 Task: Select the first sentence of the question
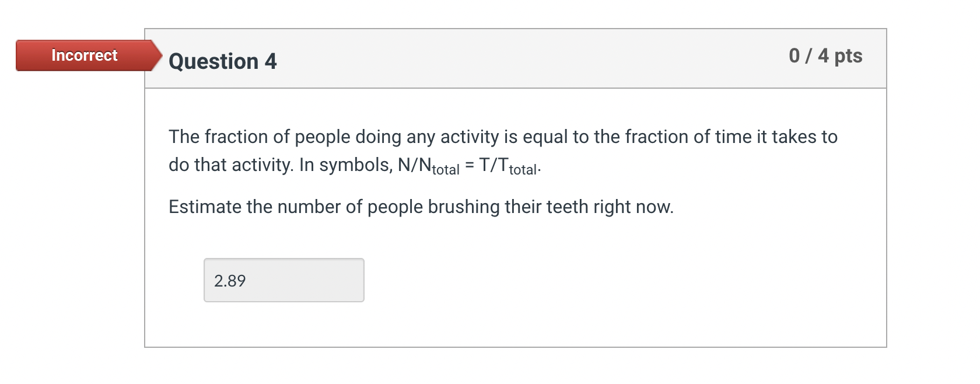tap(502, 137)
